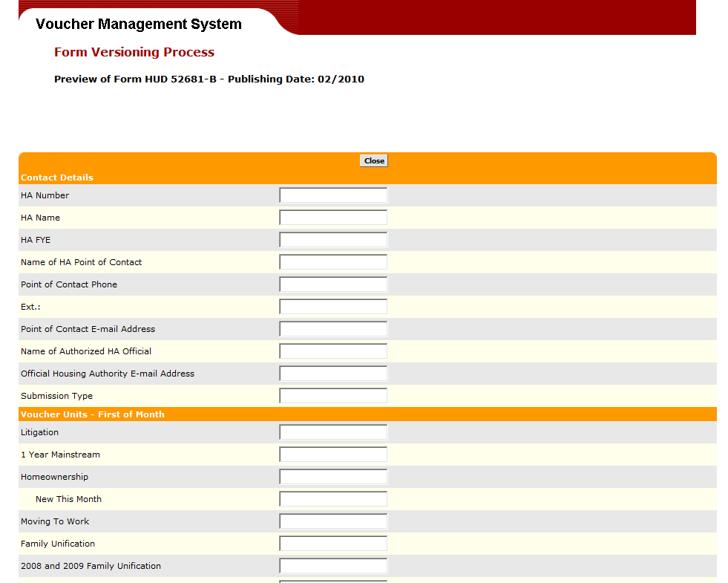The height and width of the screenshot is (583, 728).
Task: Click the New This Month input box
Action: [x=333, y=499]
